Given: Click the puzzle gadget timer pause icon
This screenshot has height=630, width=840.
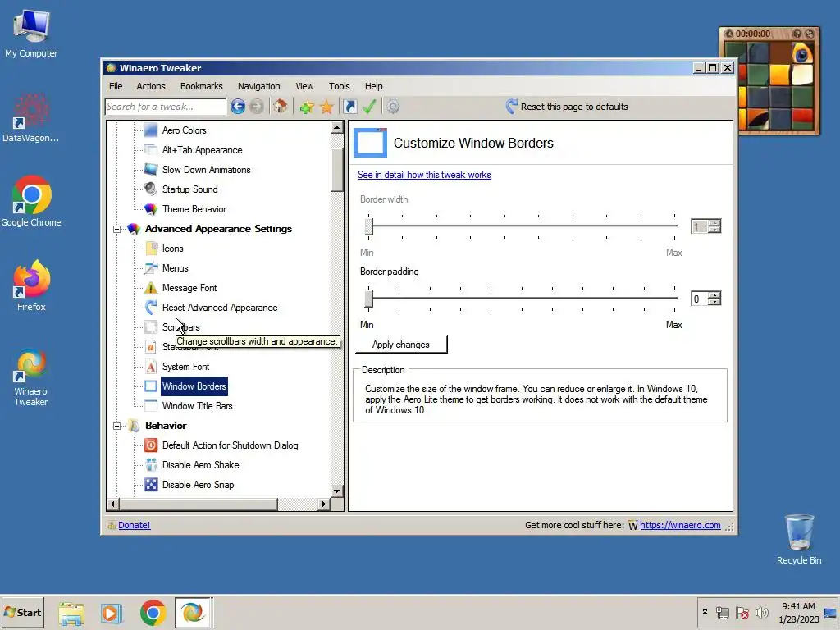Looking at the screenshot, I should tap(729, 34).
